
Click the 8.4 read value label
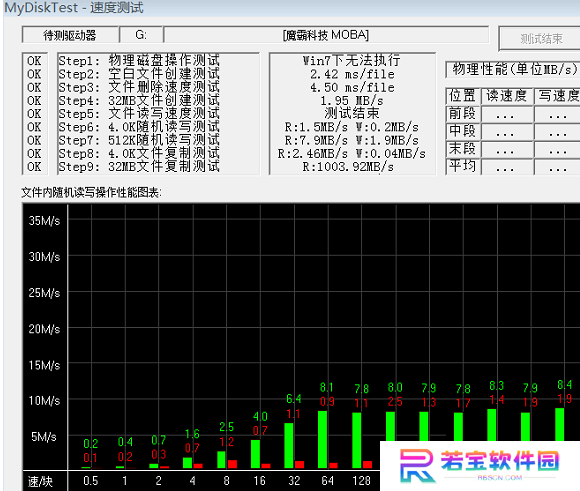[x=564, y=385]
